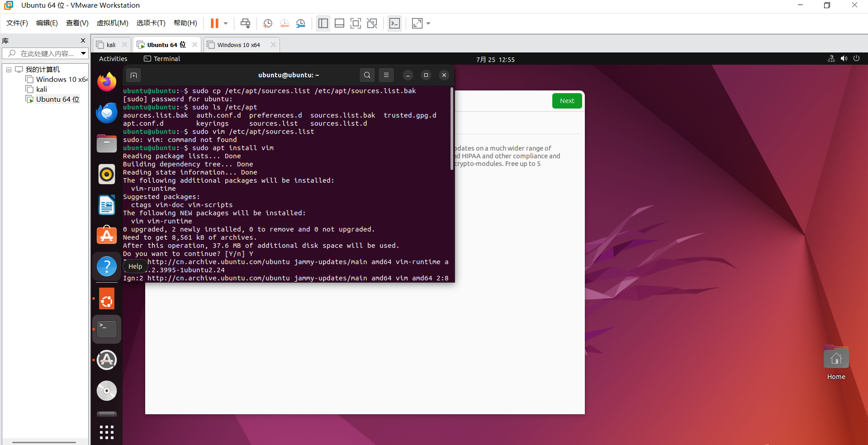Open the power options dropdown arrow beside pause

[x=226, y=23]
